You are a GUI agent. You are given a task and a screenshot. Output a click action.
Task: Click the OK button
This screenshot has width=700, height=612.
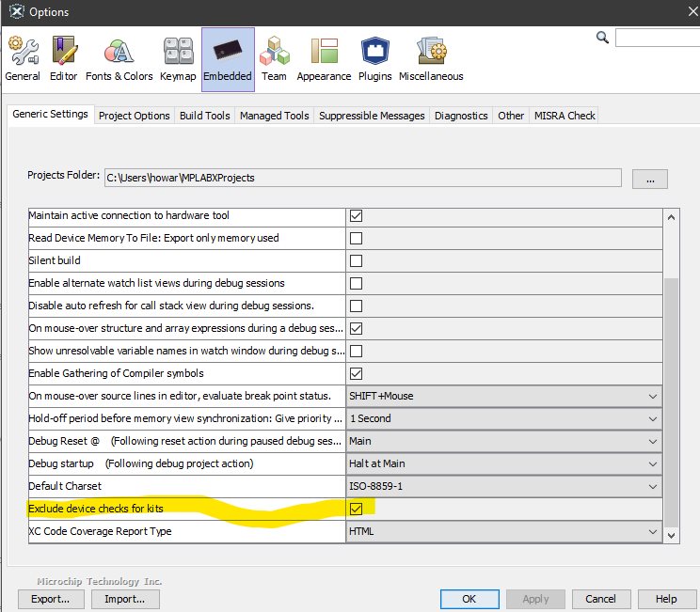(x=469, y=599)
